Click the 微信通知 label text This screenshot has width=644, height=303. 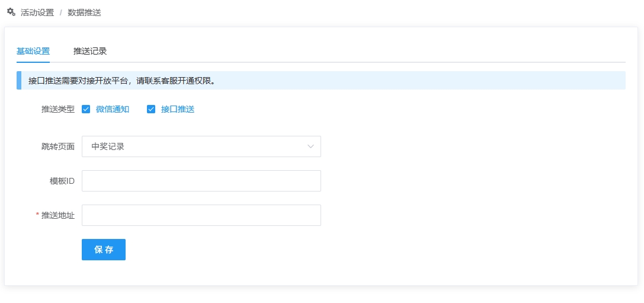[113, 109]
